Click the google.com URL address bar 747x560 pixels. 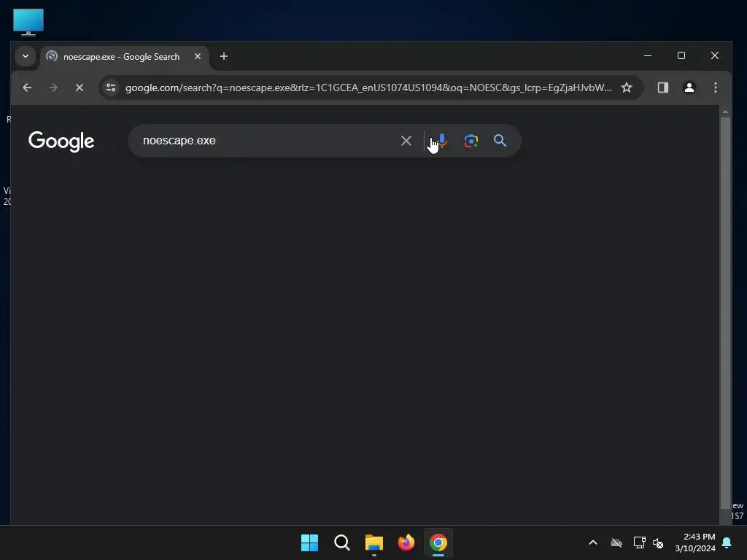(368, 87)
